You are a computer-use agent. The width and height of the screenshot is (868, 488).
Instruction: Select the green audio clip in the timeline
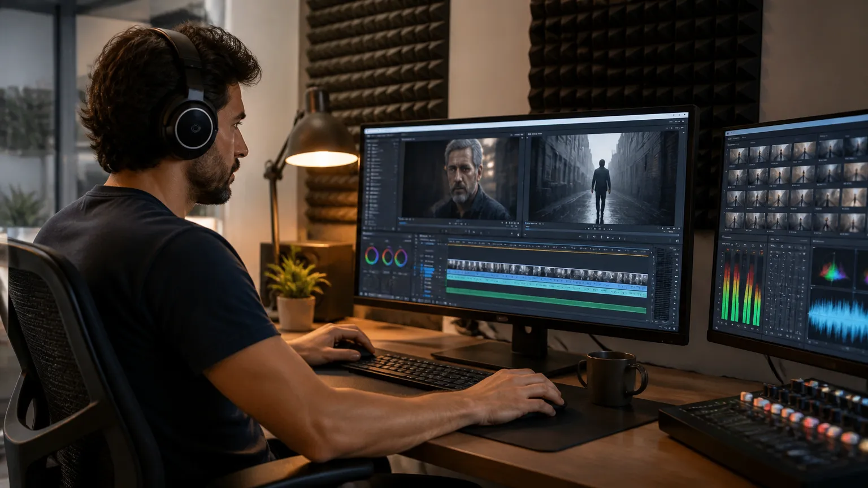tap(546, 300)
